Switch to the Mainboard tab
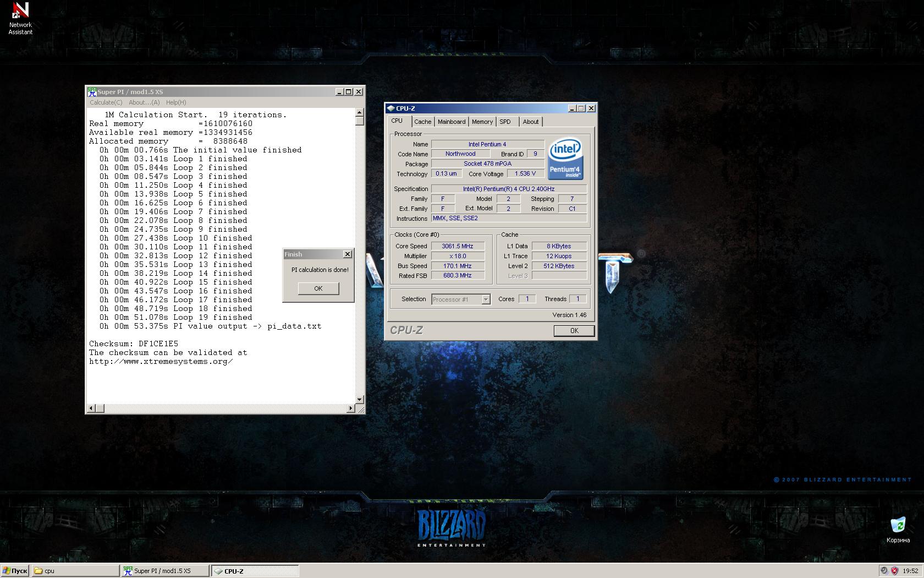Viewport: 924px width, 578px height. [x=452, y=122]
